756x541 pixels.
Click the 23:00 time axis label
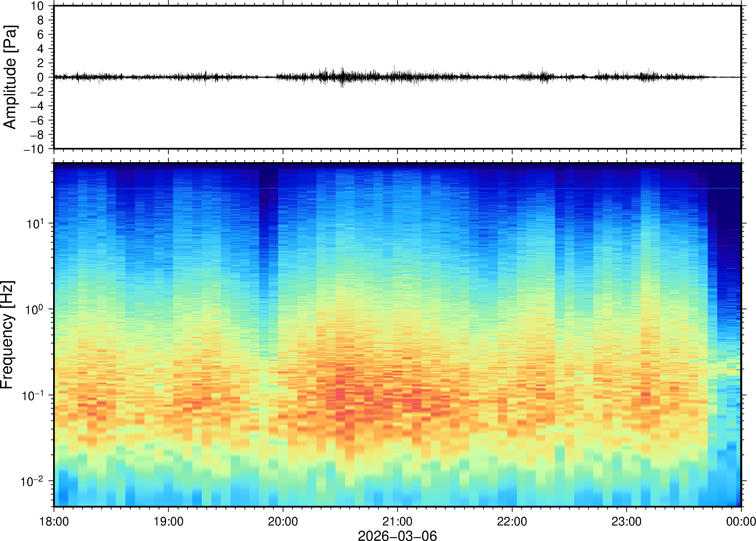point(626,522)
